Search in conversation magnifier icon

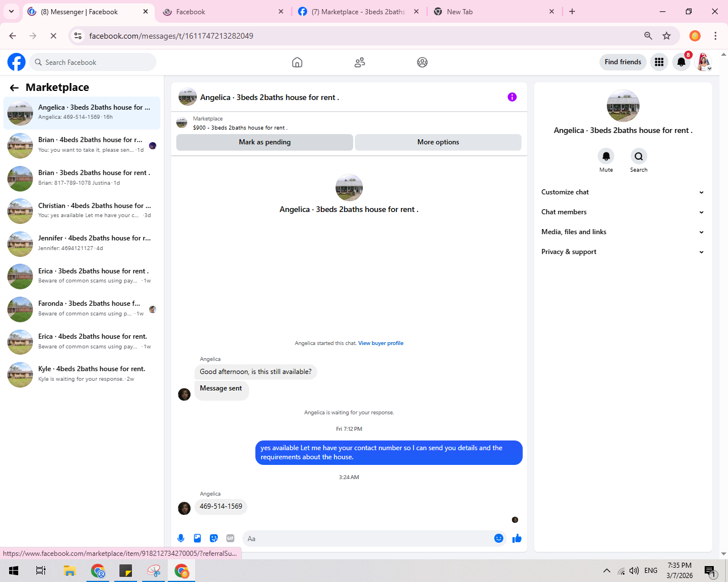point(639,156)
